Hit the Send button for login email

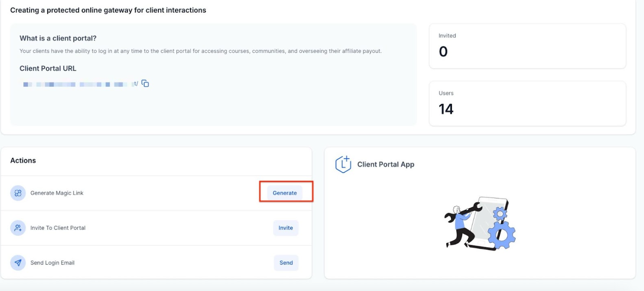pyautogui.click(x=286, y=263)
